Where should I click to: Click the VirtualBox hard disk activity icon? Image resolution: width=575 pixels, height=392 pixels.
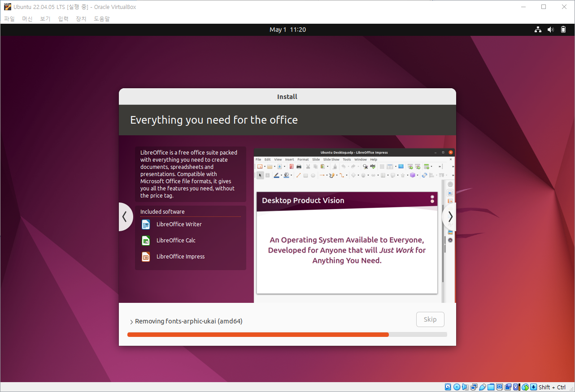point(448,387)
